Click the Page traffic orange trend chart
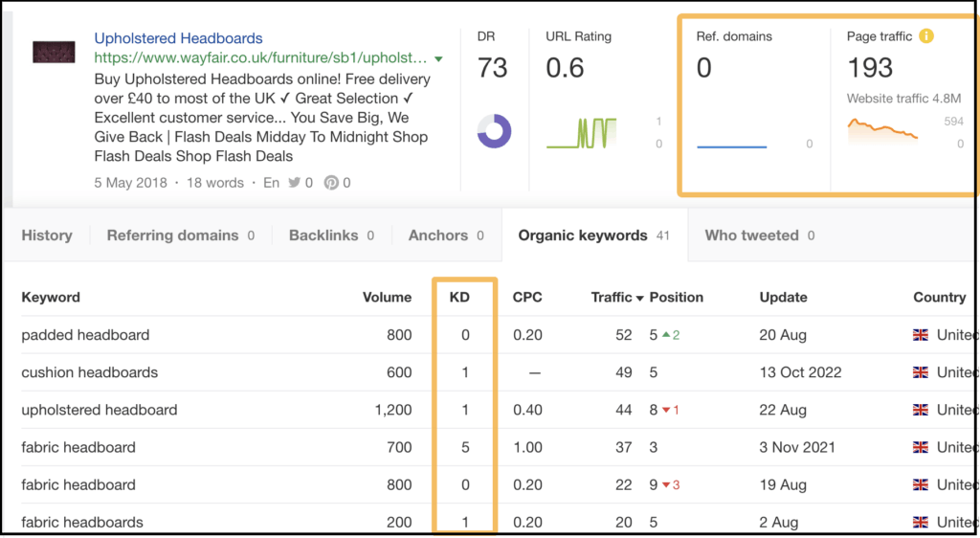 tap(882, 130)
